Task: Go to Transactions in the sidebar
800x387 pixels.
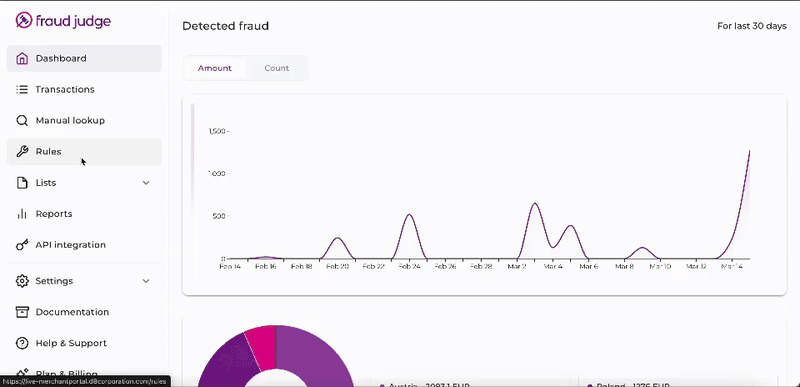Action: click(x=84, y=89)
